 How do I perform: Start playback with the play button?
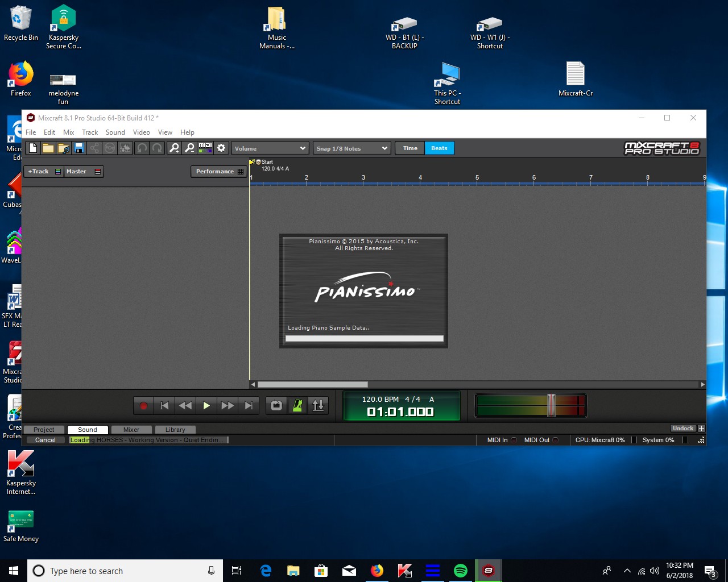tap(206, 405)
